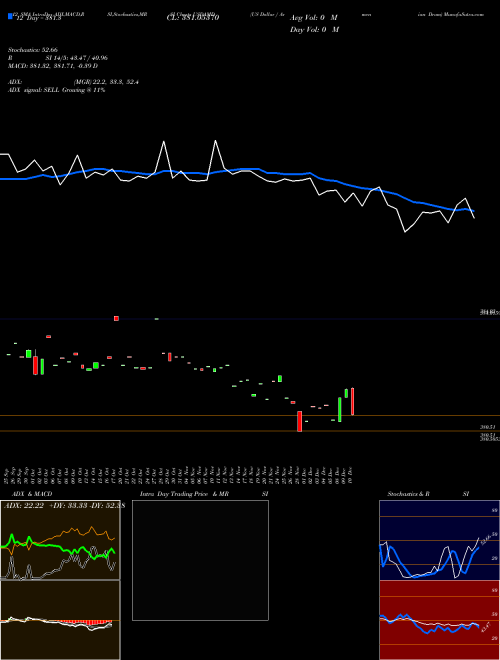Viewport: 500px width, 660px height.
Task: Select 'ADX signal: SELL Growing @ 11%' text
Action: pyautogui.click(x=56, y=90)
